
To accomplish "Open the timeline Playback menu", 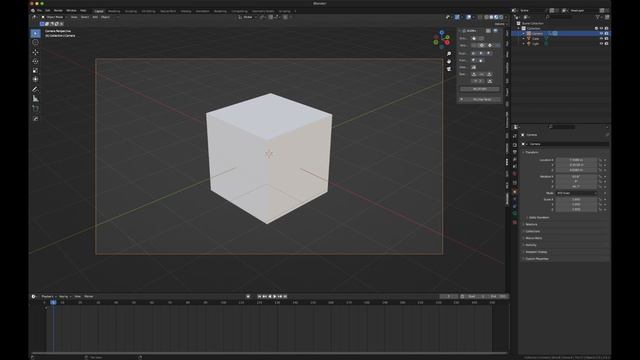I will pyautogui.click(x=48, y=296).
